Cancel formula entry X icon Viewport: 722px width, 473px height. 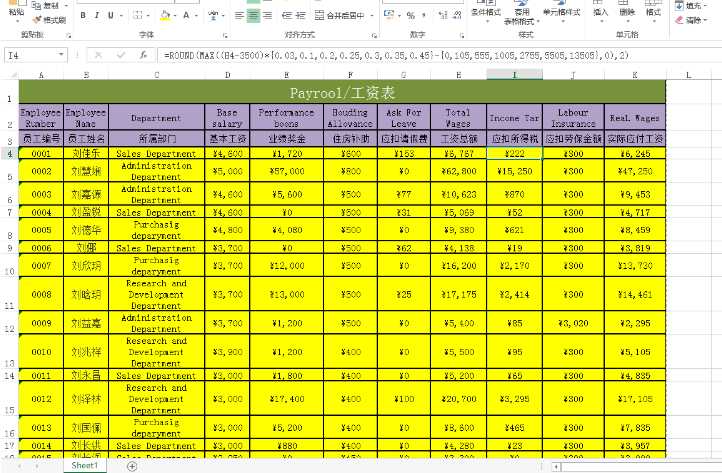click(98, 55)
